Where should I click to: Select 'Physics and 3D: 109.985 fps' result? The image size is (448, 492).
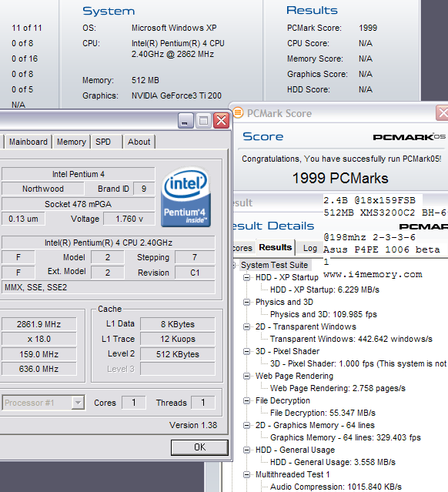[323, 314]
